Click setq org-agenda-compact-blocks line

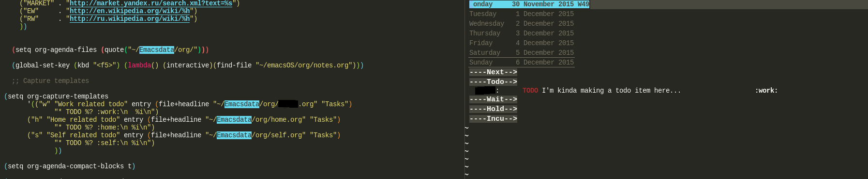[70, 166]
